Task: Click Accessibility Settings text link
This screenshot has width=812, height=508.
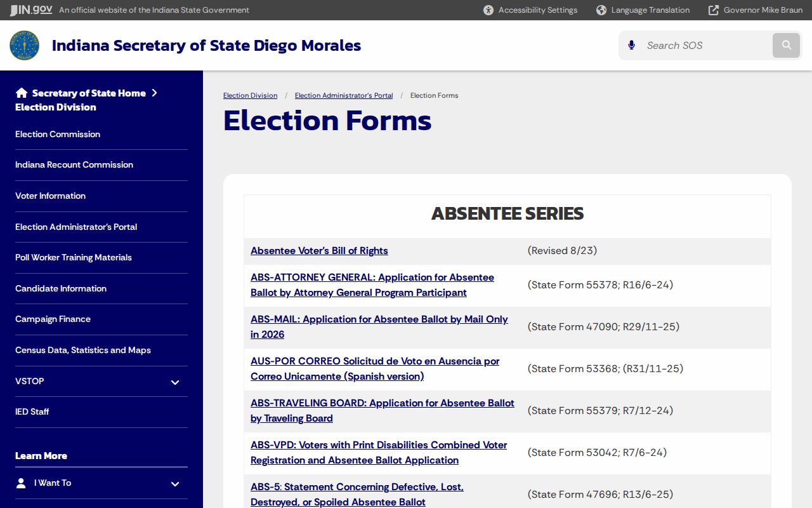Action: click(538, 10)
